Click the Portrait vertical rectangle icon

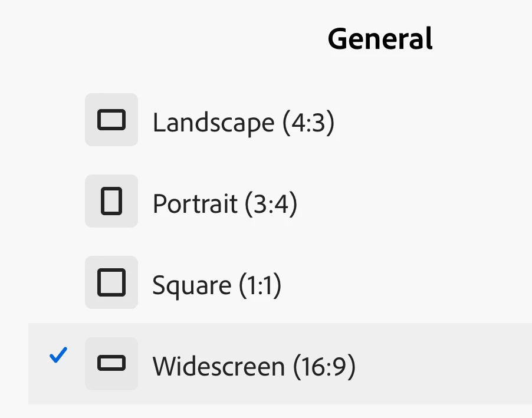pos(111,201)
